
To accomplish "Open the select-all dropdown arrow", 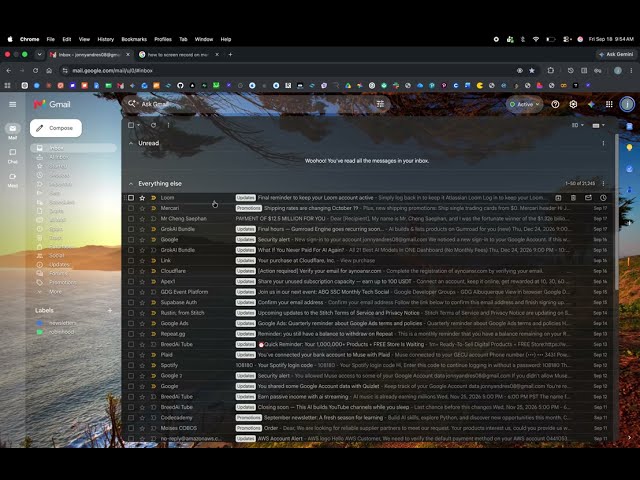I will pos(139,125).
